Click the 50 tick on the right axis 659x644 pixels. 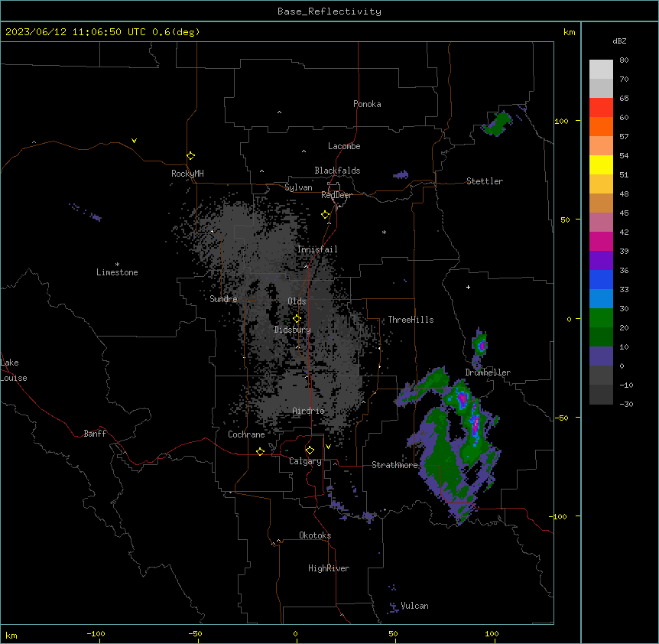[x=565, y=220]
